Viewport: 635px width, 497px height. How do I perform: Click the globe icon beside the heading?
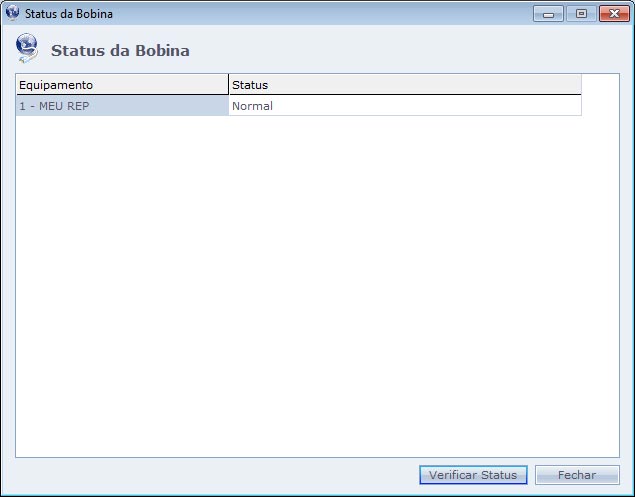(28, 49)
